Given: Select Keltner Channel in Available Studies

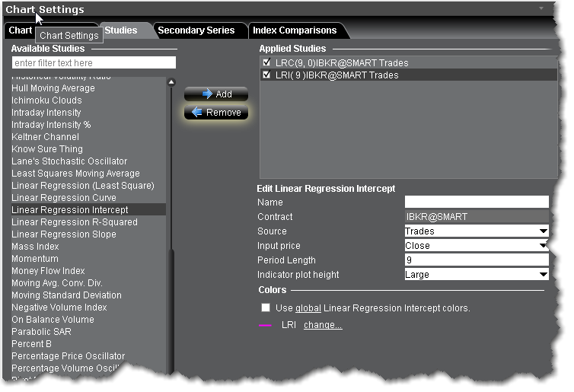Looking at the screenshot, I should 45,137.
